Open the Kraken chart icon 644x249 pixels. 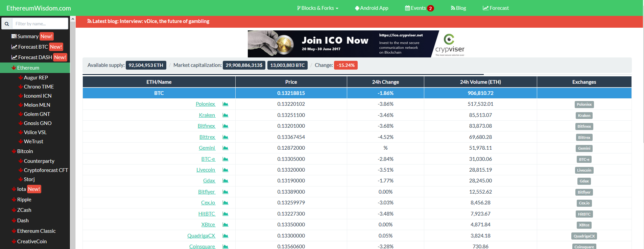point(225,115)
